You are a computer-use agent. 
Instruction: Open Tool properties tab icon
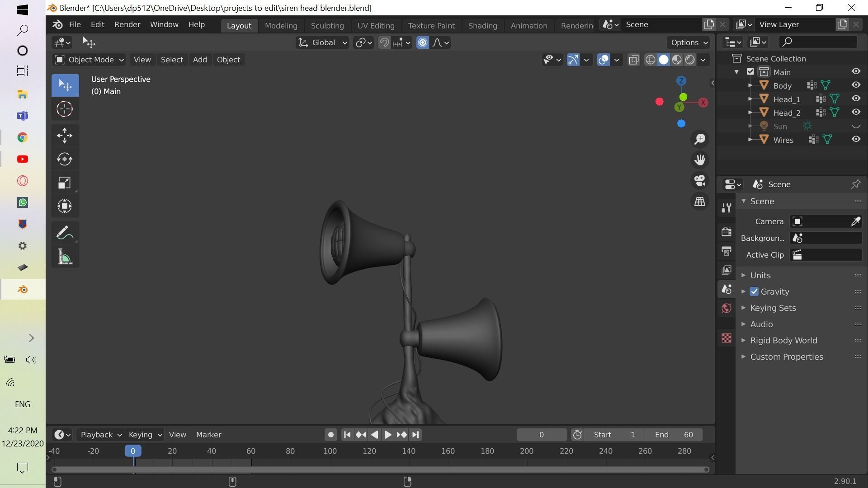[726, 208]
